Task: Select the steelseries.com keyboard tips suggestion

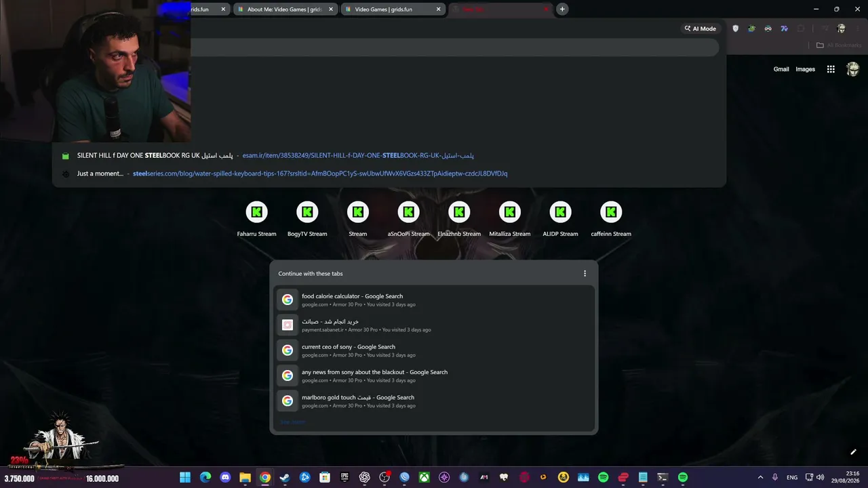Action: point(389,174)
